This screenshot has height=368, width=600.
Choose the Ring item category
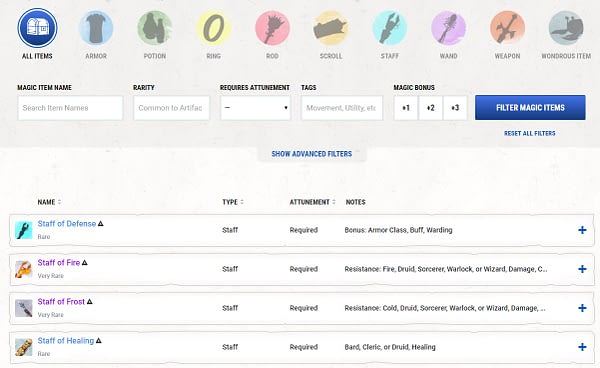214,28
